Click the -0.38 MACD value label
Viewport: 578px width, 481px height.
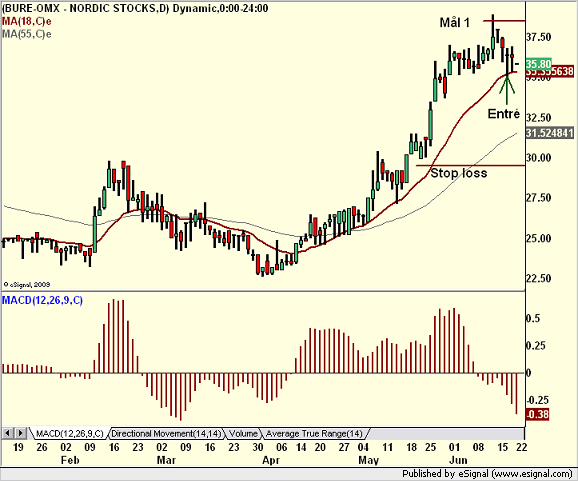[537, 415]
